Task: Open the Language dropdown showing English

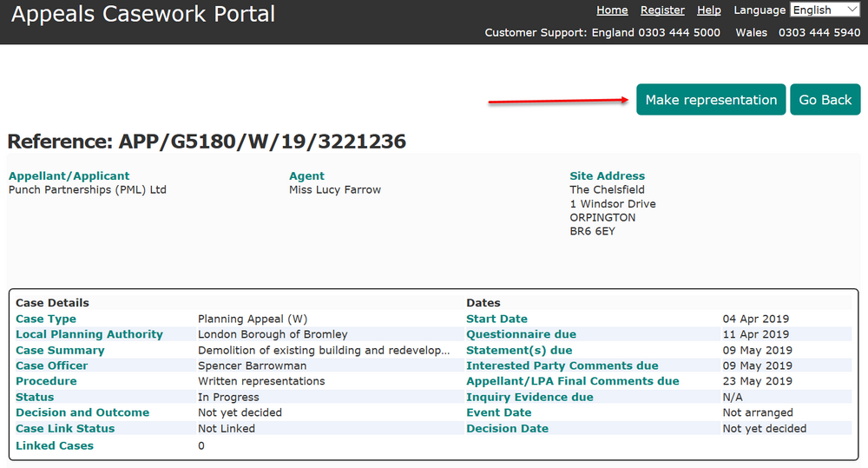Action: click(x=825, y=10)
